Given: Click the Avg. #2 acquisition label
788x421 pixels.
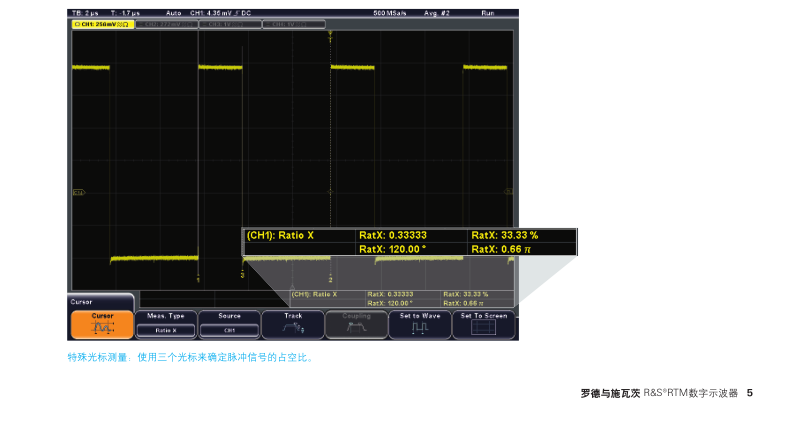Looking at the screenshot, I should point(437,13).
